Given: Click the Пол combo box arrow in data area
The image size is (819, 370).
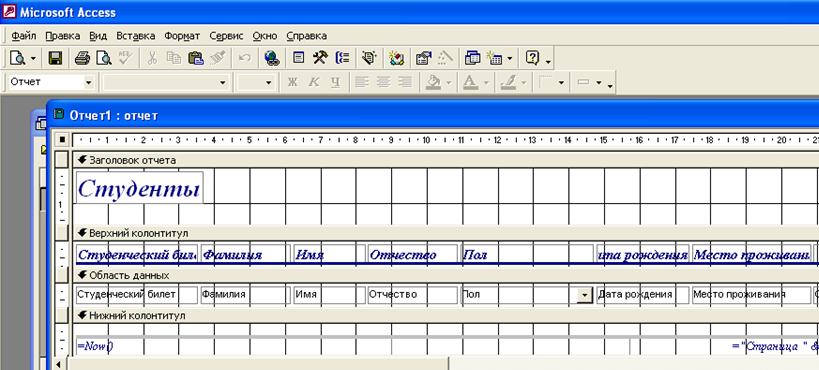Looking at the screenshot, I should (584, 295).
